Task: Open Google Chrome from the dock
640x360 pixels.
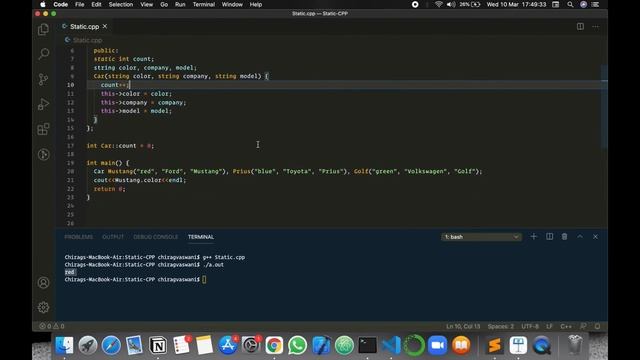Action: click(x=274, y=345)
